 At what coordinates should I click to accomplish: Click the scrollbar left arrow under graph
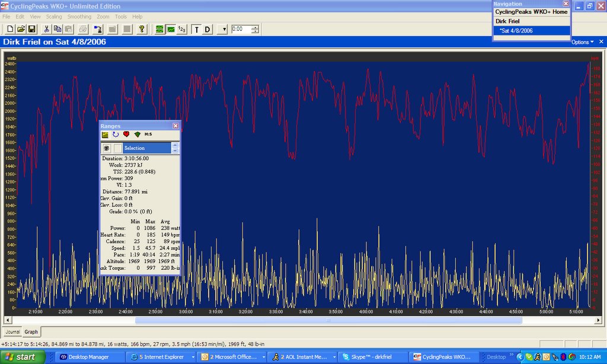coord(7,320)
